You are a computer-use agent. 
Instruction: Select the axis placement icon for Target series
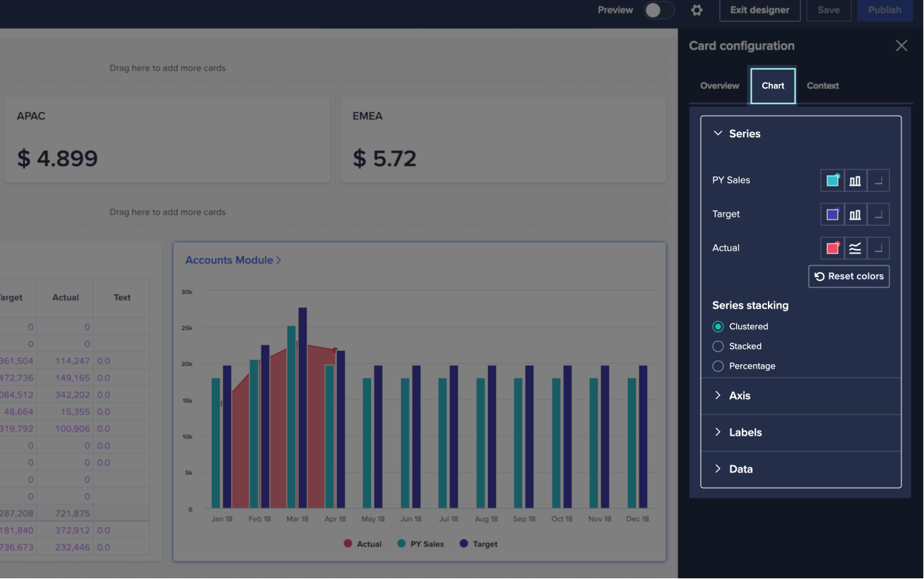(877, 214)
